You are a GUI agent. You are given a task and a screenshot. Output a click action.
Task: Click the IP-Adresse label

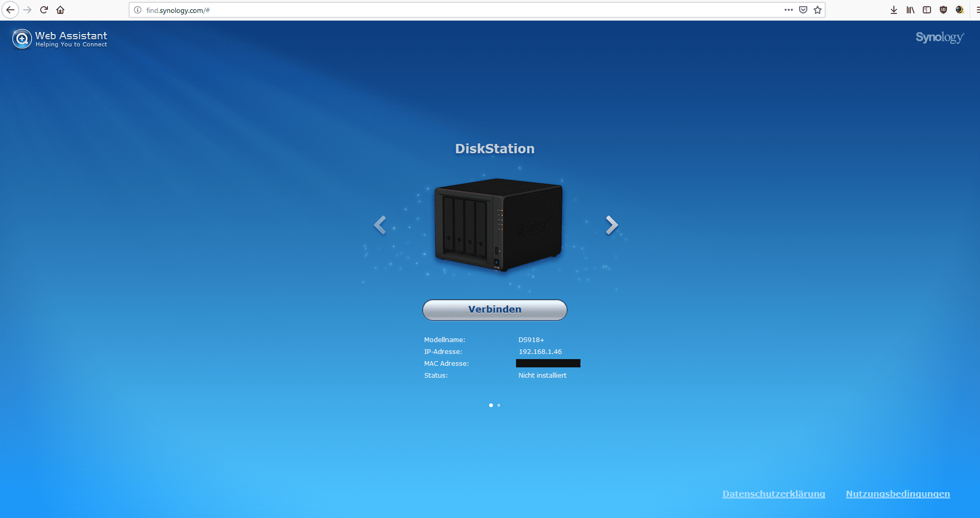[443, 351]
